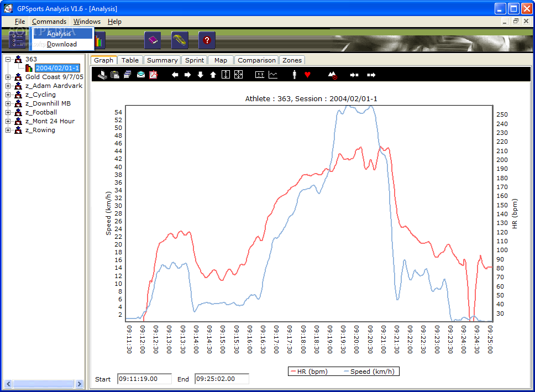Open the Windows menu
This screenshot has height=392, width=535.
(x=87, y=22)
